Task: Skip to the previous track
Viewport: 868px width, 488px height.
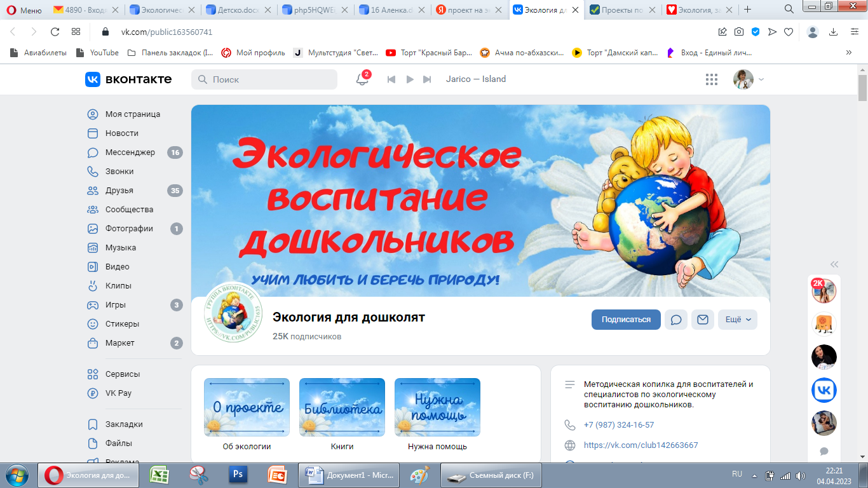Action: click(x=392, y=79)
